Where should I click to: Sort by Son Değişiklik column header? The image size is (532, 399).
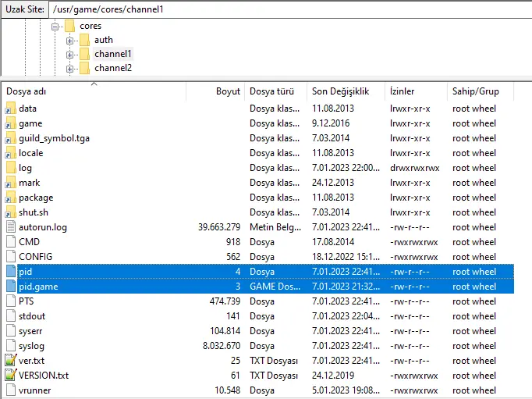(346, 91)
